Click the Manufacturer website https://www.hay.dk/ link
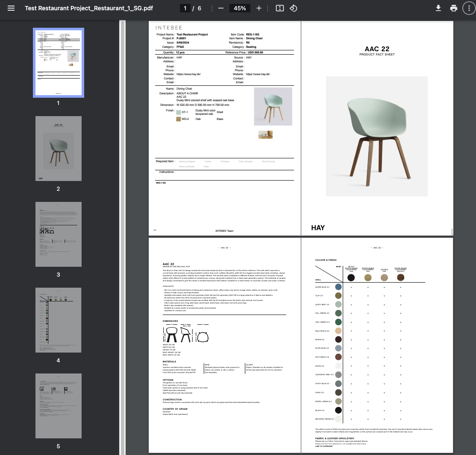 click(188, 74)
